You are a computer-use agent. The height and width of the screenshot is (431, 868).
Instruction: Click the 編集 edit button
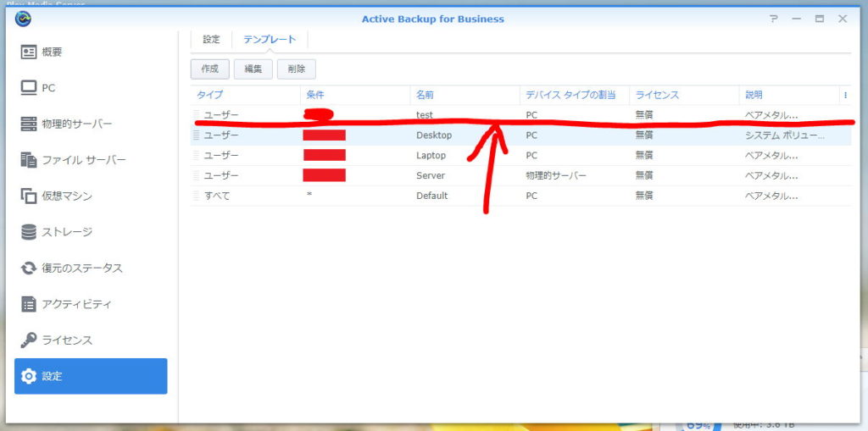253,69
